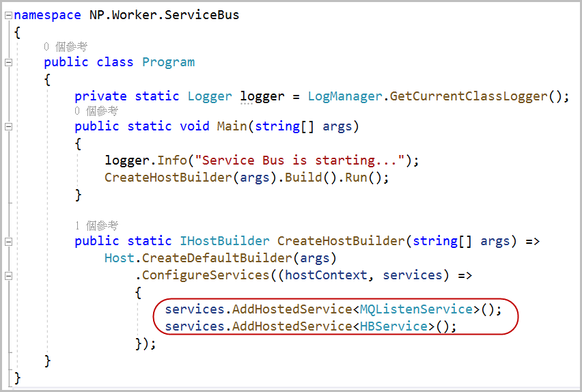Viewport: 582px width, 392px height.
Task: Click the Host class identifier
Action: coord(119,258)
